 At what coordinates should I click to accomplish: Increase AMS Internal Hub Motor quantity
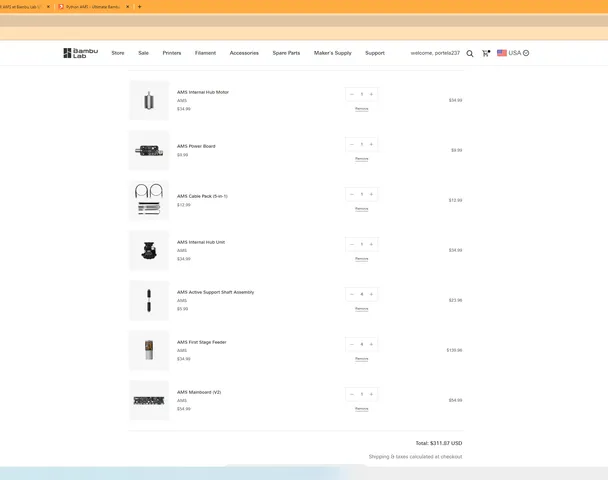click(371, 94)
